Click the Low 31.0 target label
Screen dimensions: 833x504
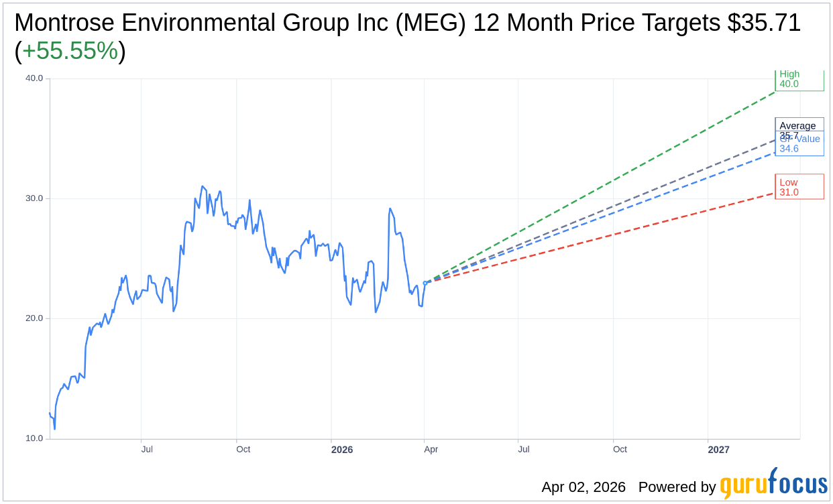pyautogui.click(x=799, y=187)
